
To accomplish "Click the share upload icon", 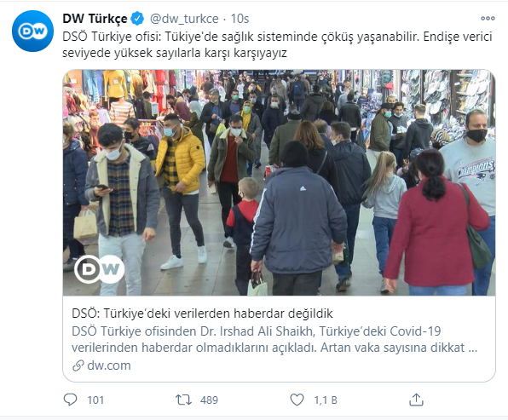I will coord(416,400).
